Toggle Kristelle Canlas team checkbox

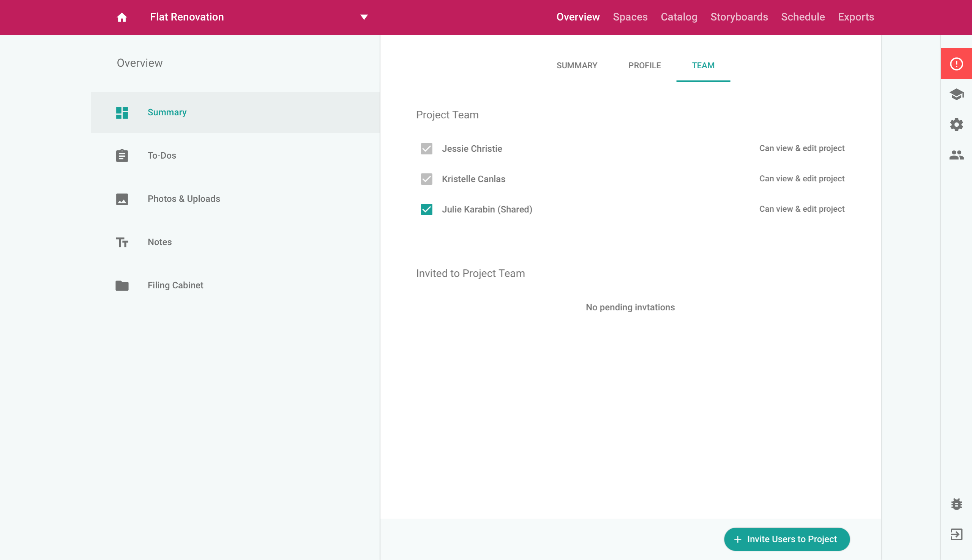coord(426,179)
